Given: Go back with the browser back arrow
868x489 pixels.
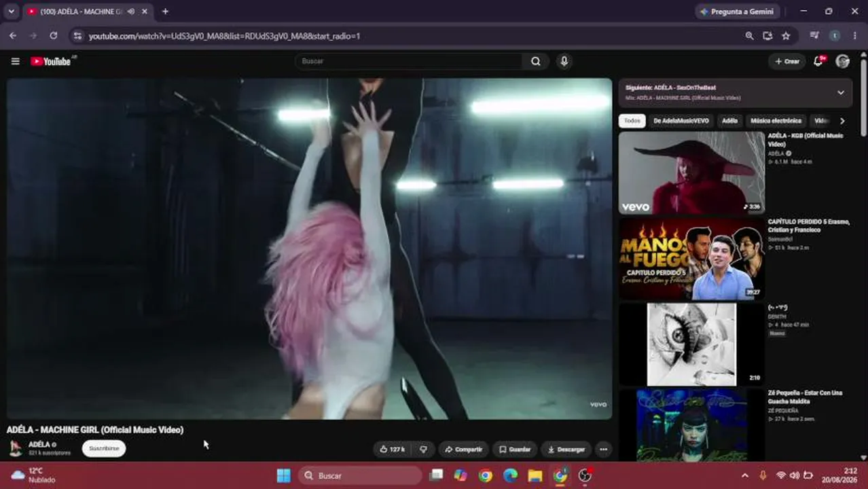Looking at the screenshot, I should point(13,35).
